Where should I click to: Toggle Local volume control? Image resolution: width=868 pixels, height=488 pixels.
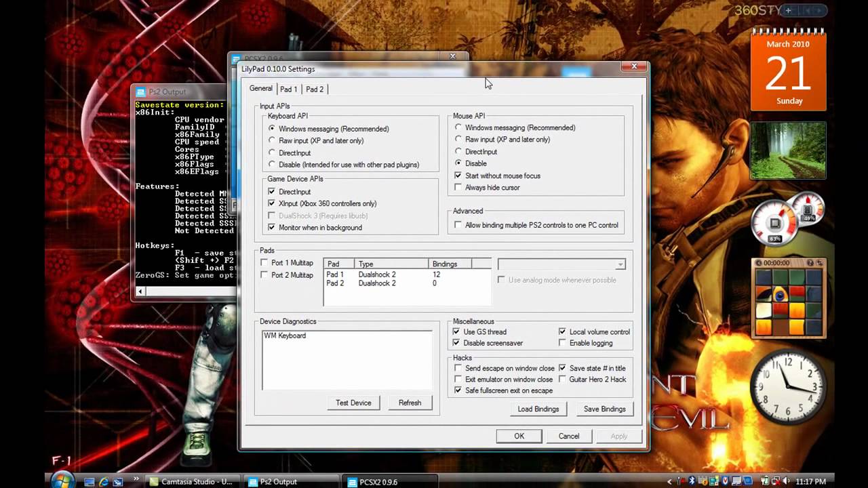(594, 331)
